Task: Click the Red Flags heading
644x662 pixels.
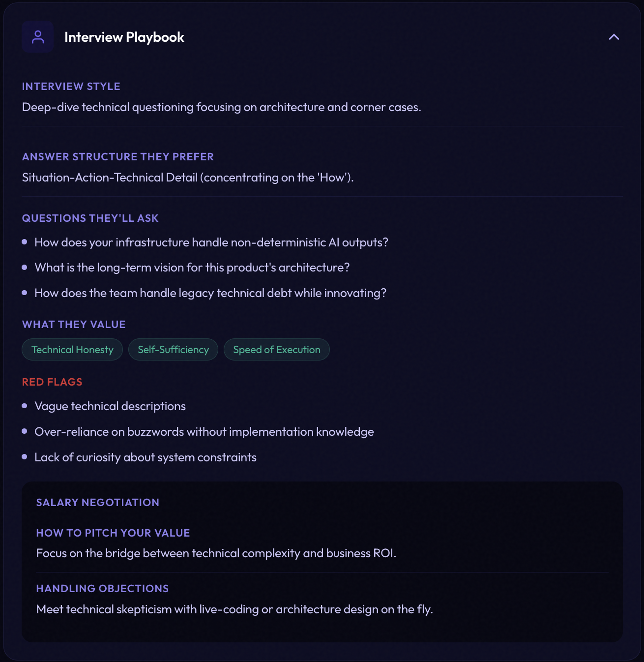Action: [x=52, y=382]
